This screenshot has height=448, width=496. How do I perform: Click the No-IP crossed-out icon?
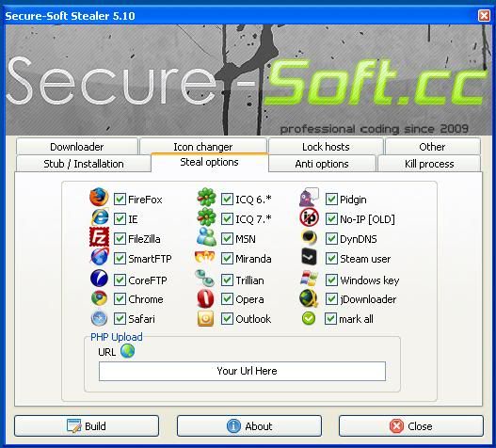[x=309, y=217]
